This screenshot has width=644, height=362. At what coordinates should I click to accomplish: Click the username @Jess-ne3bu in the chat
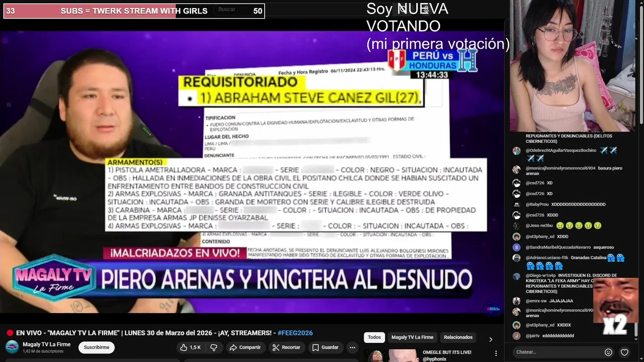[x=539, y=226]
